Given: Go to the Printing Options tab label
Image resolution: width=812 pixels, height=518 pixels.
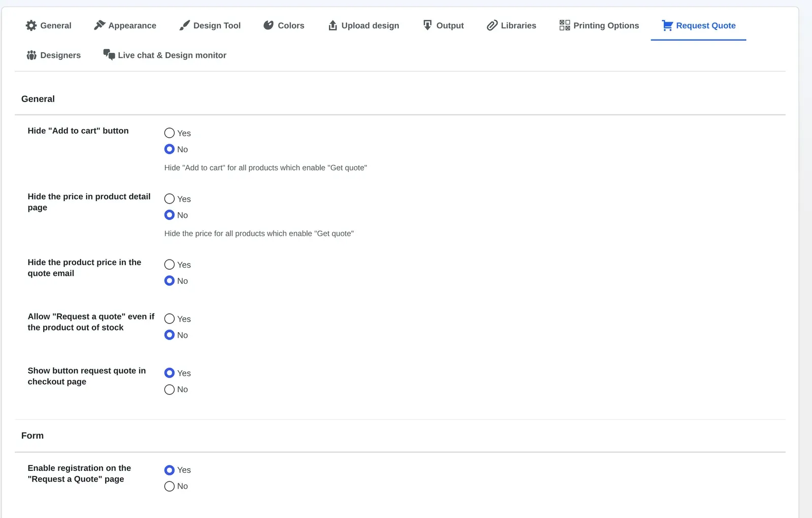Looking at the screenshot, I should coord(606,25).
